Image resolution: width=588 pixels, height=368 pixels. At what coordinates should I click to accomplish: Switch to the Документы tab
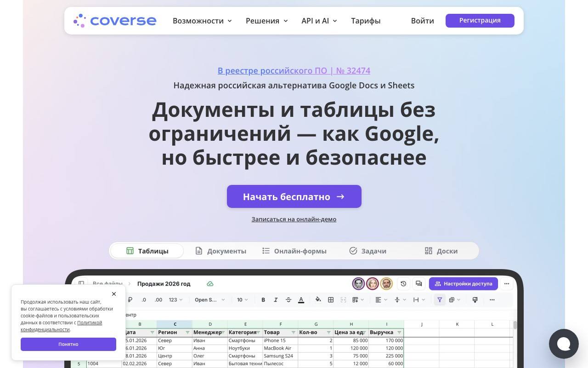pos(221,251)
